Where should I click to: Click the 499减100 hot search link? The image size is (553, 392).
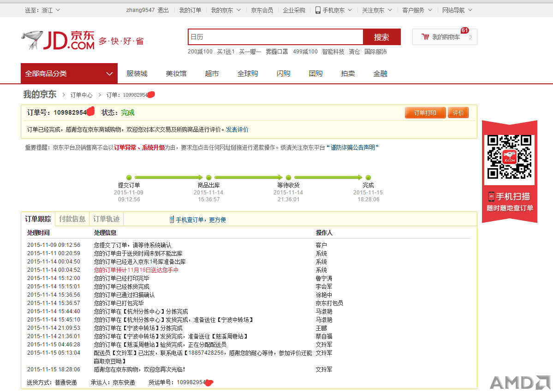[x=305, y=52]
